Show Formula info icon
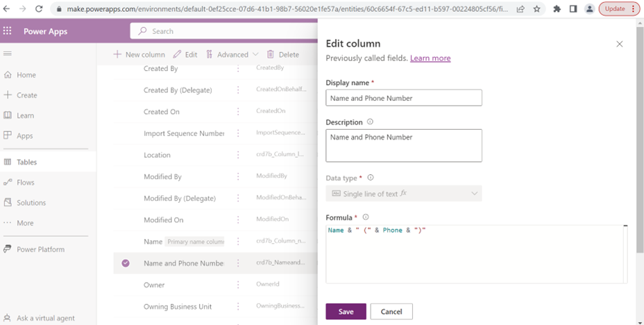This screenshot has width=644, height=325. coord(366,217)
